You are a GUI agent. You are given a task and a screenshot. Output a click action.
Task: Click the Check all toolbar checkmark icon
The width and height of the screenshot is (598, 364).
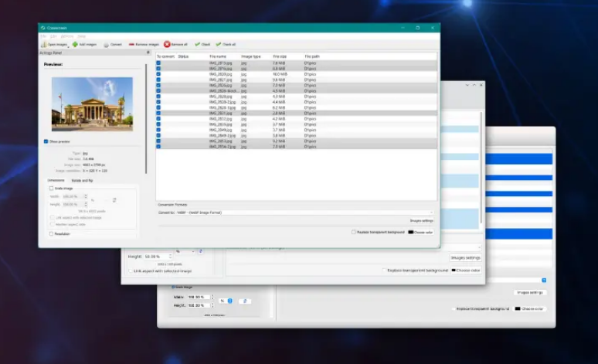[219, 44]
